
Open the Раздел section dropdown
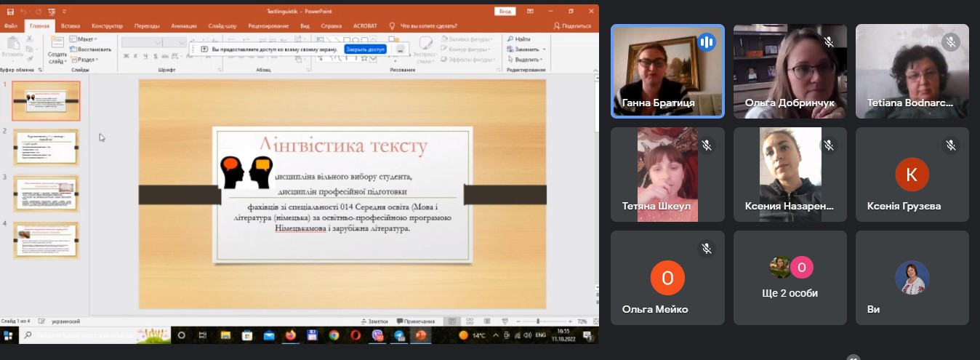[87, 60]
